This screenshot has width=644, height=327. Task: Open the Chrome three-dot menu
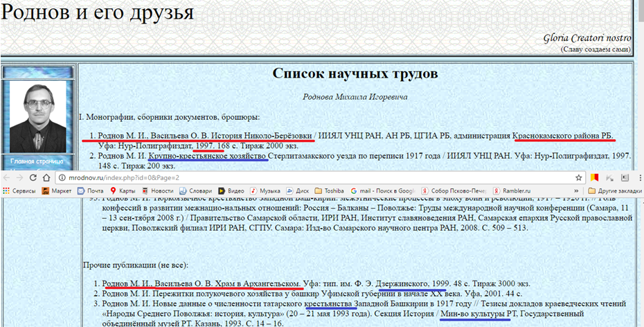(640, 178)
